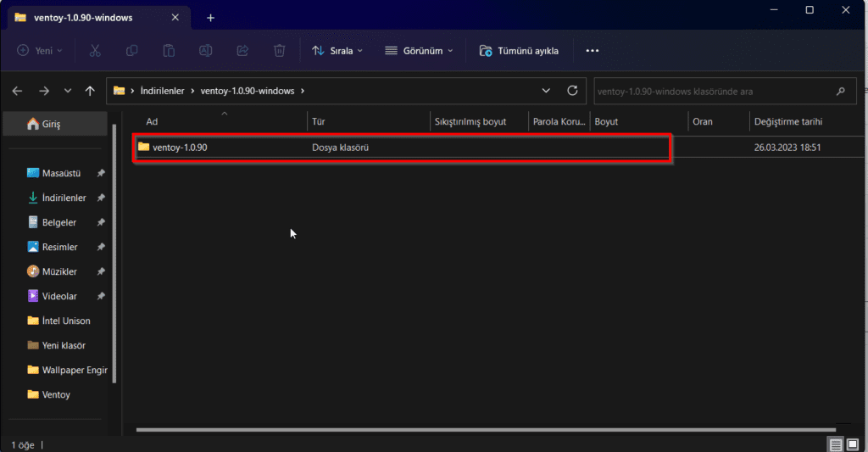
Task: Click the Rename icon in toolbar
Action: (205, 51)
